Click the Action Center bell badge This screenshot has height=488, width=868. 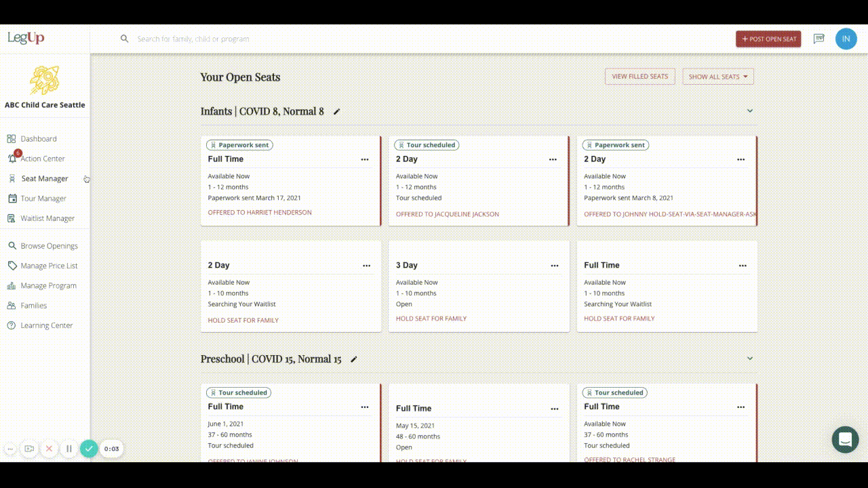(x=18, y=153)
